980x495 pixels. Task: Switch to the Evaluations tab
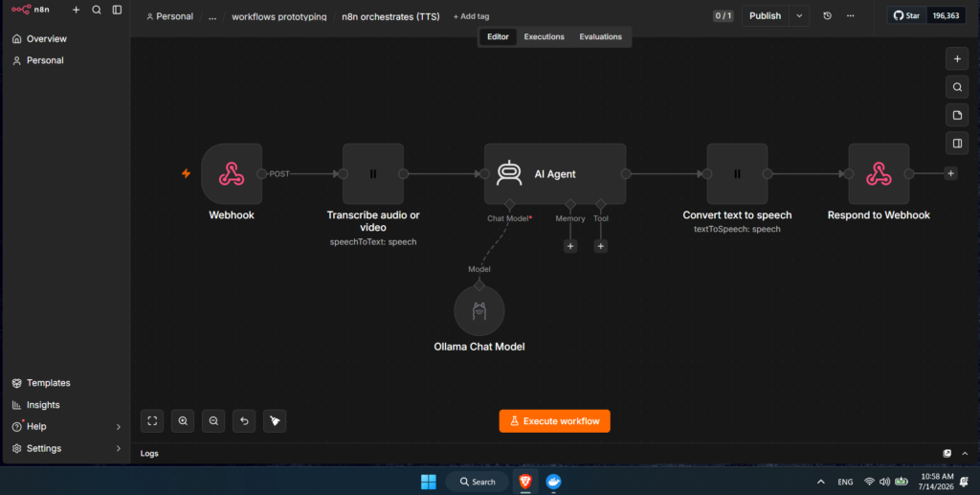point(601,37)
